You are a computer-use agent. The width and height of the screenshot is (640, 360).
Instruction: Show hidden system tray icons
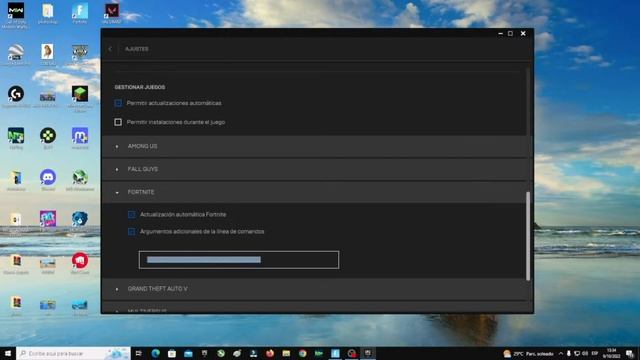561,353
